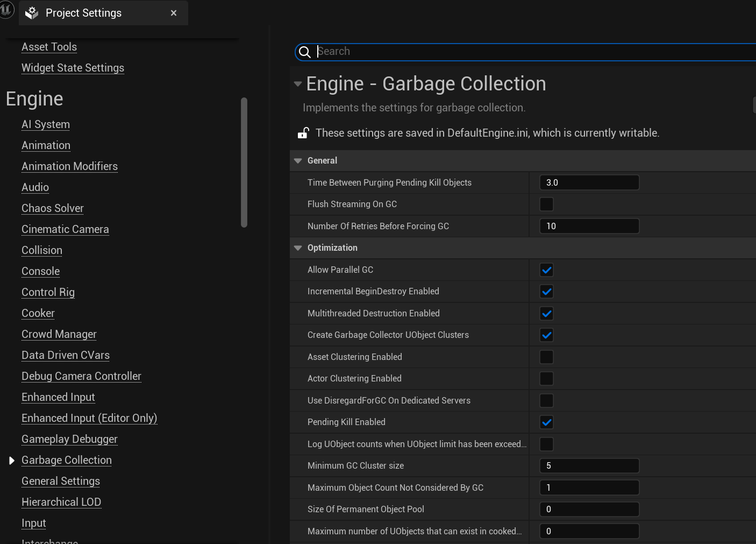
Task: Click the arrow beside Garbage Collection in sidebar
Action: [x=12, y=461]
